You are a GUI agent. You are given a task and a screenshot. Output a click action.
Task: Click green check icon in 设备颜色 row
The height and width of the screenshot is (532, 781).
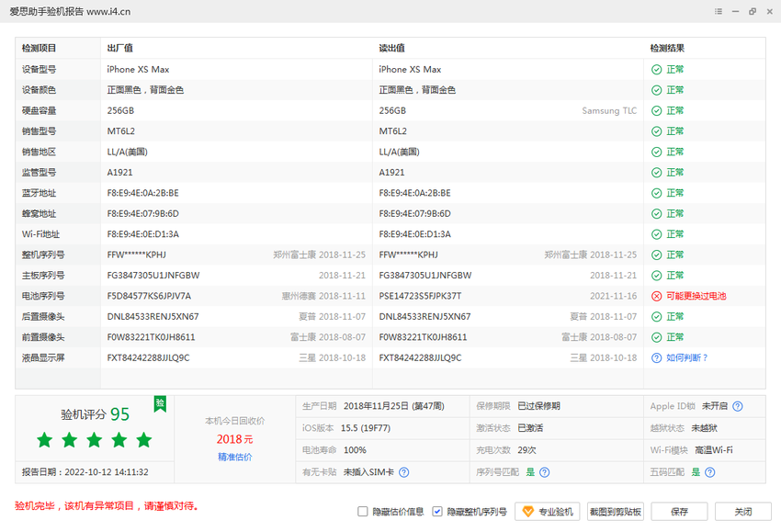pyautogui.click(x=656, y=90)
